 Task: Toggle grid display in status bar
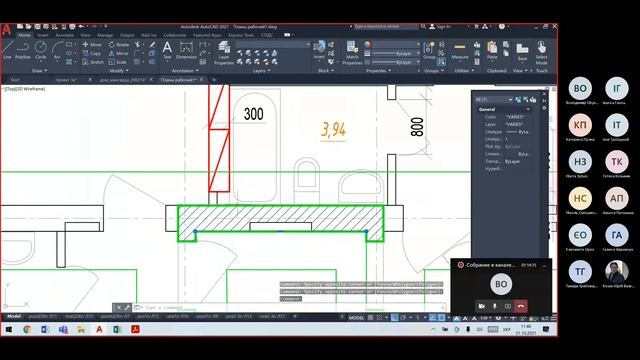[371, 318]
